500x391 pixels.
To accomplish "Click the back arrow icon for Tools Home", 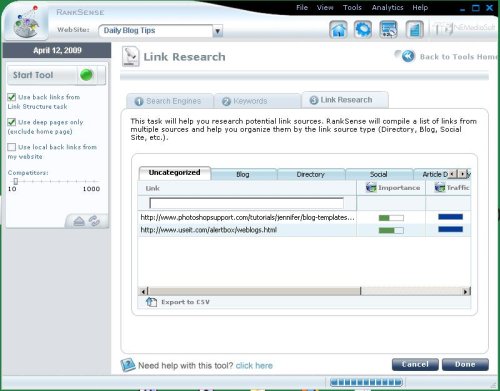I will (x=408, y=56).
